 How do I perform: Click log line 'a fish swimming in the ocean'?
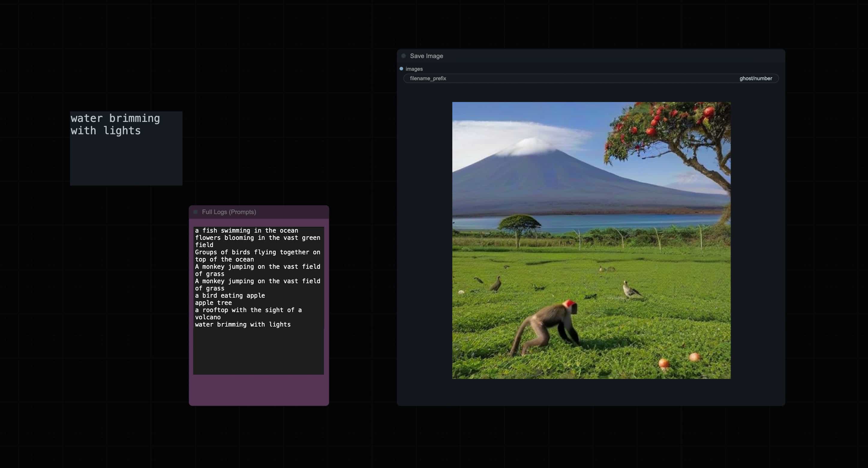246,230
